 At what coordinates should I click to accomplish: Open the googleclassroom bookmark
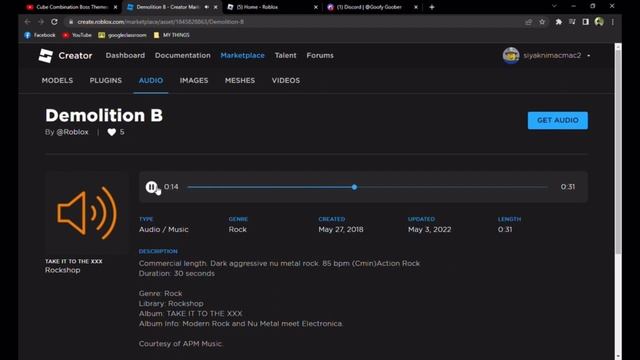[122, 35]
